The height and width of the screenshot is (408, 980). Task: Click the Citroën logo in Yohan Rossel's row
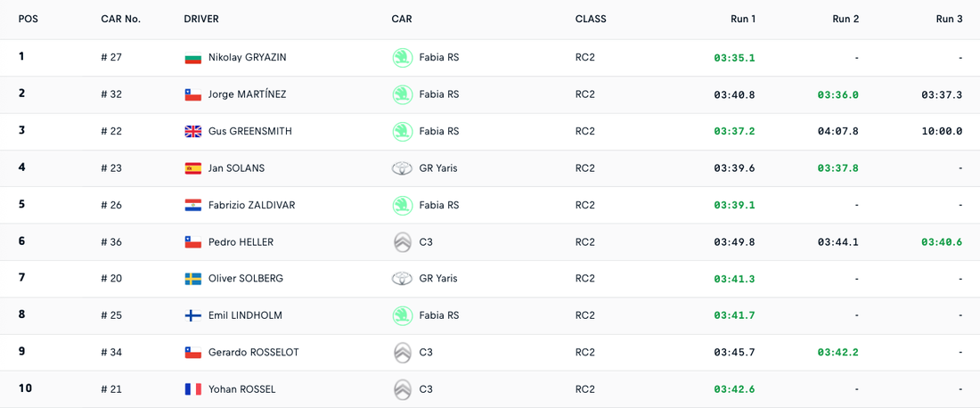point(403,389)
